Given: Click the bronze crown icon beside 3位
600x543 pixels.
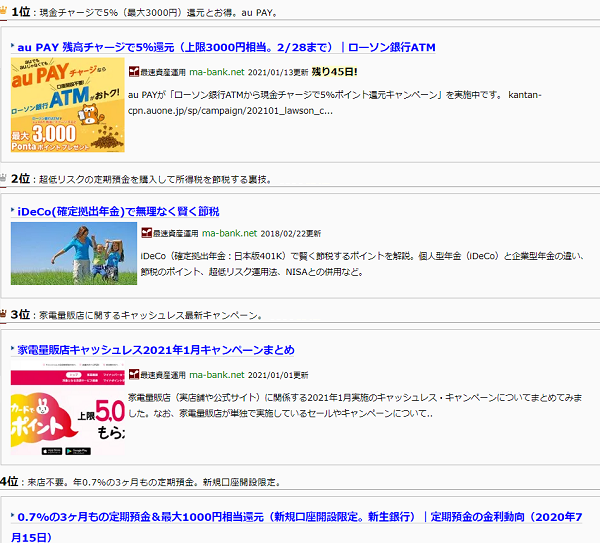Looking at the screenshot, I should pos(3,313).
